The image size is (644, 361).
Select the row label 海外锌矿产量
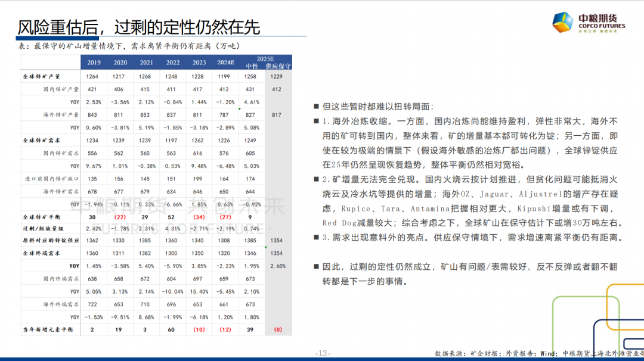click(61, 115)
